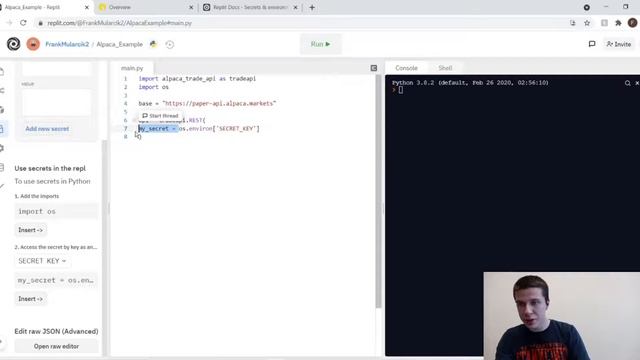
Task: Open the database sidebar icon
Action: [2, 167]
